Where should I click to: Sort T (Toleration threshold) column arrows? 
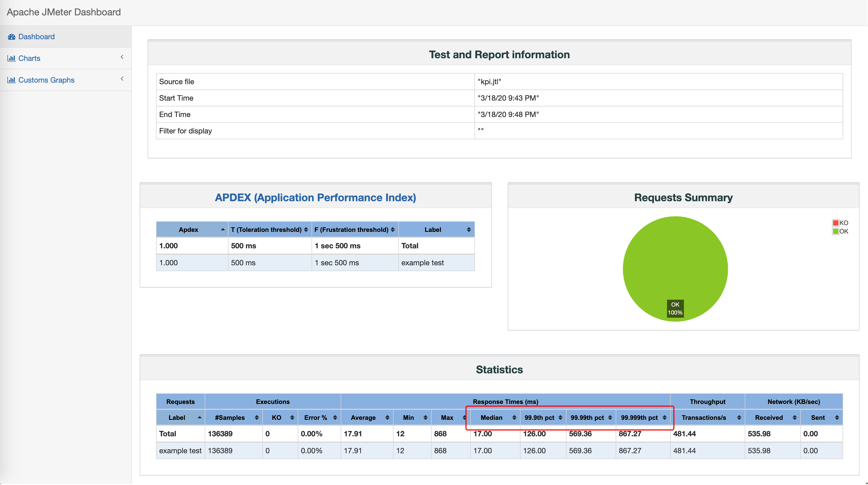pyautogui.click(x=306, y=230)
